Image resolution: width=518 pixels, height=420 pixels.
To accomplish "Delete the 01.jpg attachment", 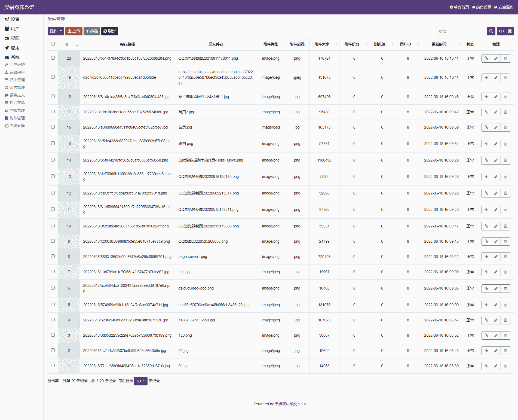I will (505, 366).
